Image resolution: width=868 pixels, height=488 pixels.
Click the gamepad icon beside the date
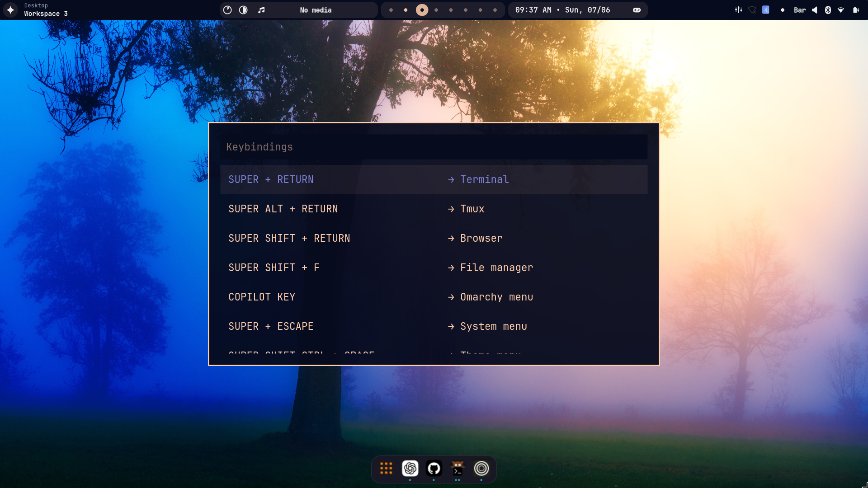tap(637, 10)
